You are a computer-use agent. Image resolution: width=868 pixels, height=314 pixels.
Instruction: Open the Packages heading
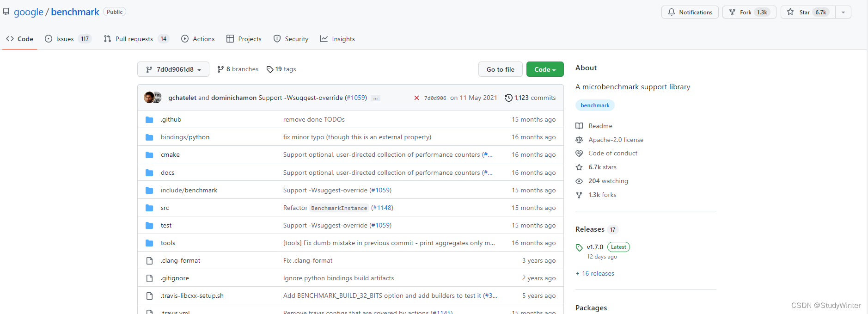click(591, 308)
